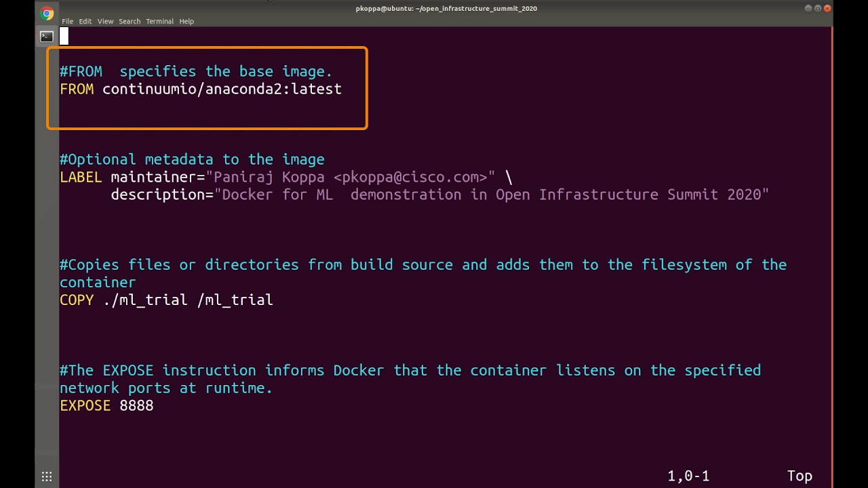Click the '/ml_trial' destination path

click(x=235, y=300)
